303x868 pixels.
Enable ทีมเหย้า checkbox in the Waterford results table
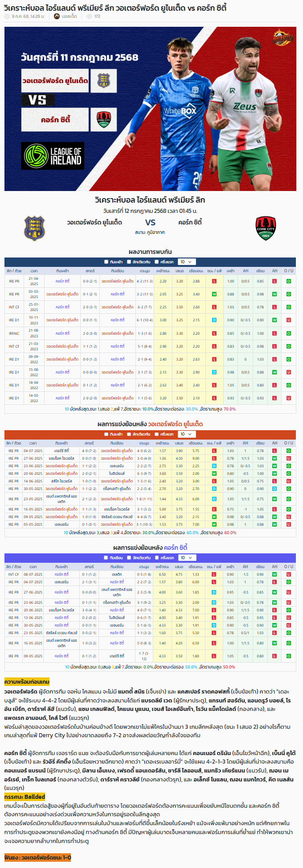click(x=106, y=434)
